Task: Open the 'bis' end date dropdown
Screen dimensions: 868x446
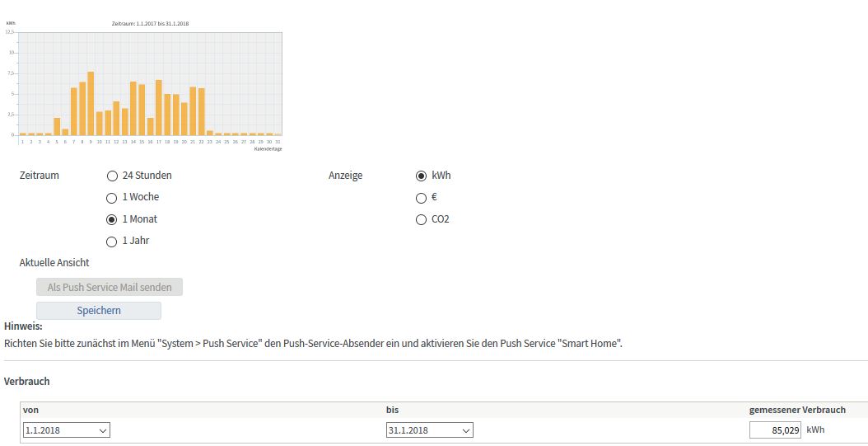Action: [x=430, y=430]
